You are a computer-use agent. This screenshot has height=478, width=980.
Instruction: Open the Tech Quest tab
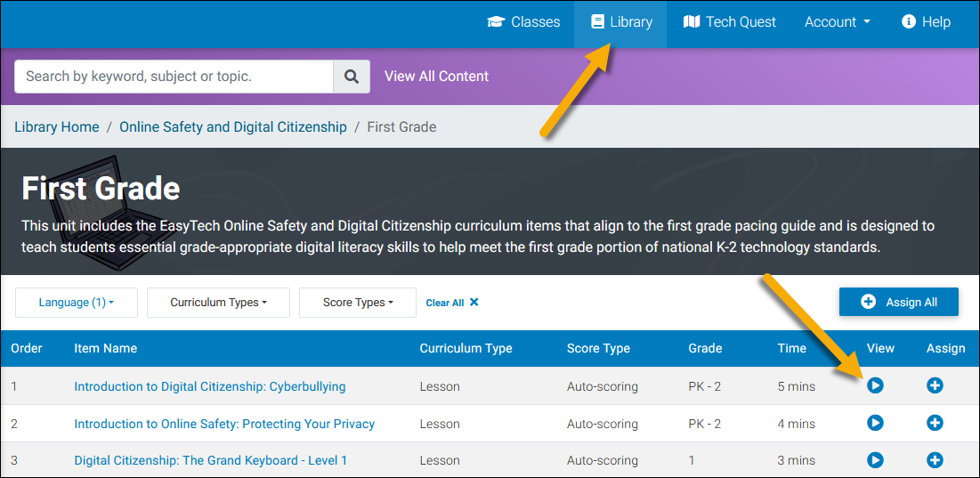pyautogui.click(x=730, y=22)
